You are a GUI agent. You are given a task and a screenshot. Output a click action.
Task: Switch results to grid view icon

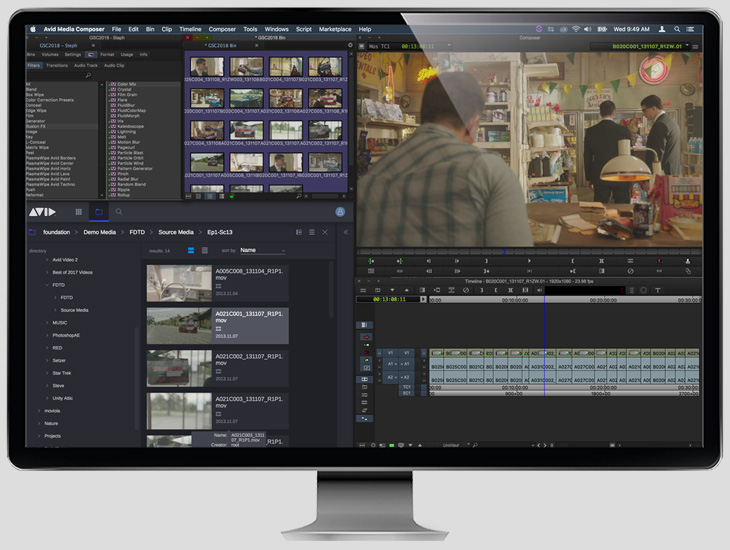191,250
